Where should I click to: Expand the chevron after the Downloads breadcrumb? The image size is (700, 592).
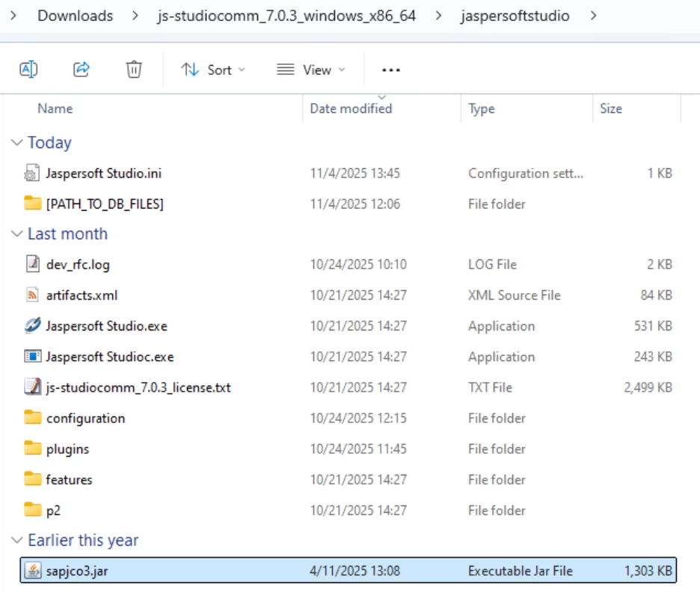tap(135, 16)
